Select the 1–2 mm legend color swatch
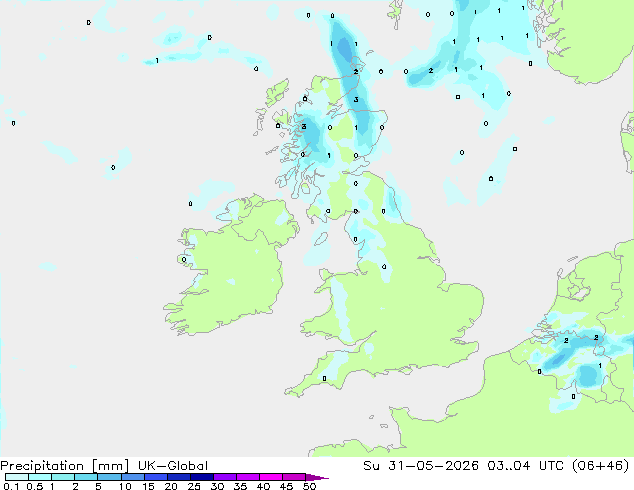The image size is (634, 490). tap(63, 477)
